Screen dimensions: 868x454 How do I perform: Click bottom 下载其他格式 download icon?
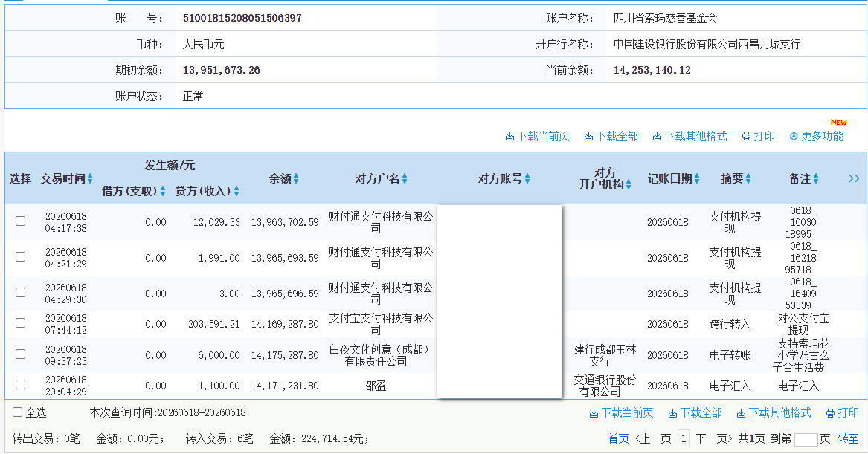coord(741,413)
